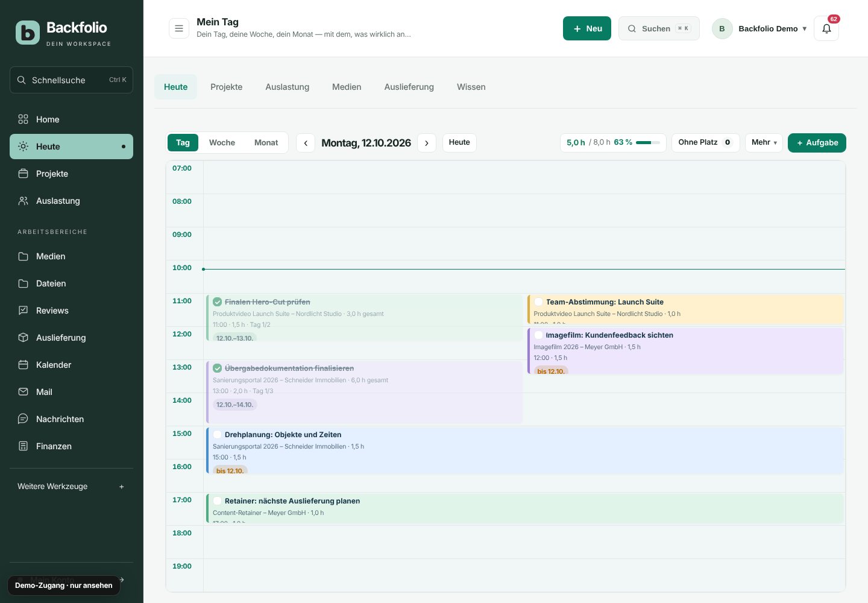Click the 63 % capacity progress bar
Screen dimensions: 868x603
[x=648, y=143]
